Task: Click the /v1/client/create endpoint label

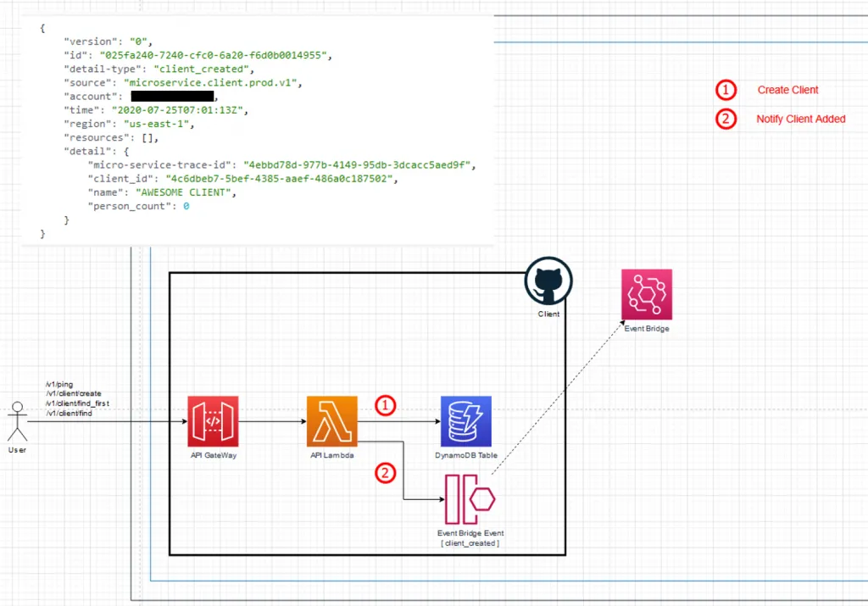Action: pos(75,394)
